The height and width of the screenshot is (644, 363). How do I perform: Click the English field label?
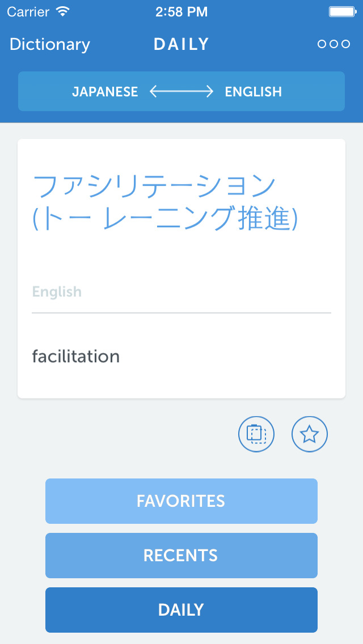pos(57,292)
